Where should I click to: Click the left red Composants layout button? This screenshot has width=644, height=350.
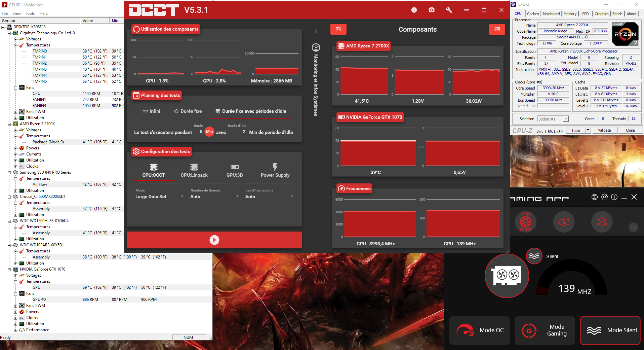pos(338,29)
